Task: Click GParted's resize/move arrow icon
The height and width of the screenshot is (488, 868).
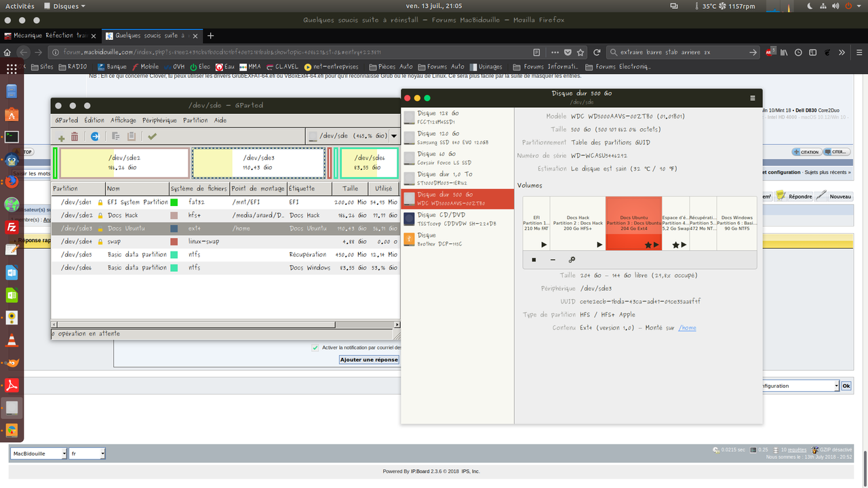Action: coord(95,137)
